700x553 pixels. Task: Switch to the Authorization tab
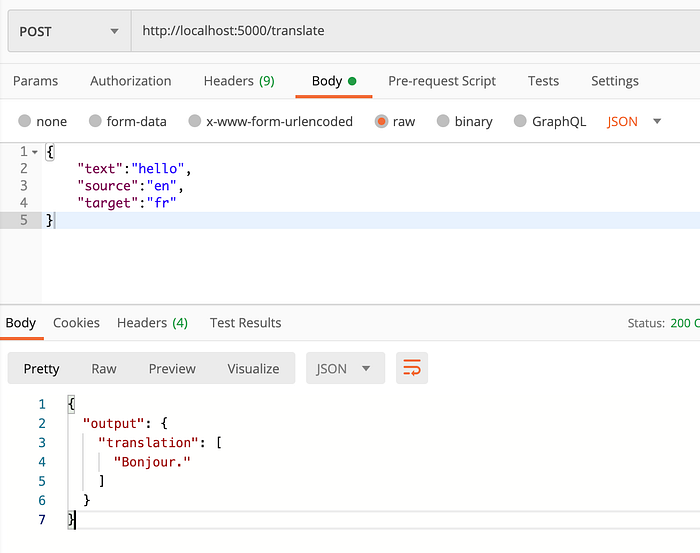point(130,81)
